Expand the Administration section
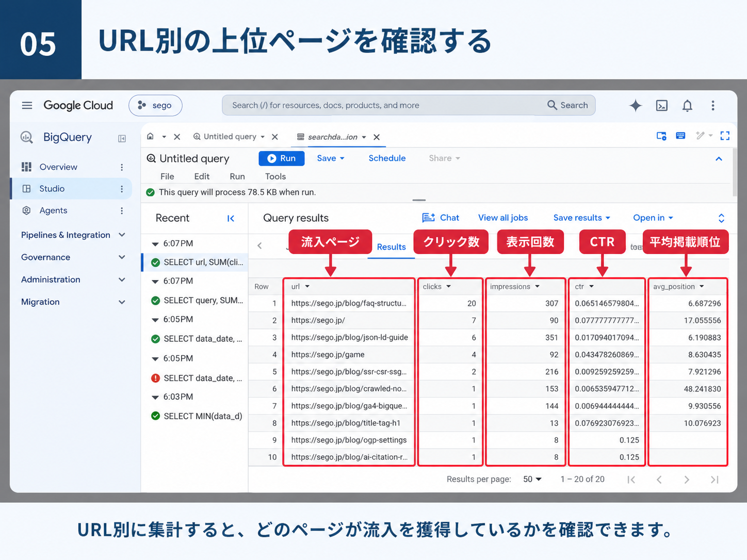Viewport: 747px width, 560px height. (x=73, y=279)
